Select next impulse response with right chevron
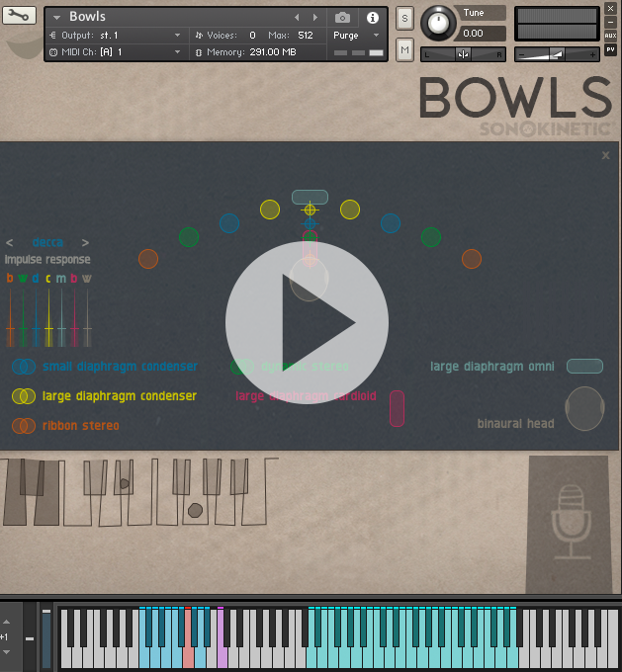This screenshot has height=672, width=622. pyautogui.click(x=85, y=243)
